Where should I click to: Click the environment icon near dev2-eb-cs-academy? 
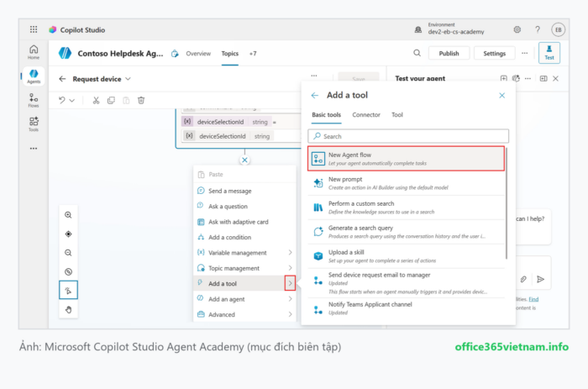point(417,29)
